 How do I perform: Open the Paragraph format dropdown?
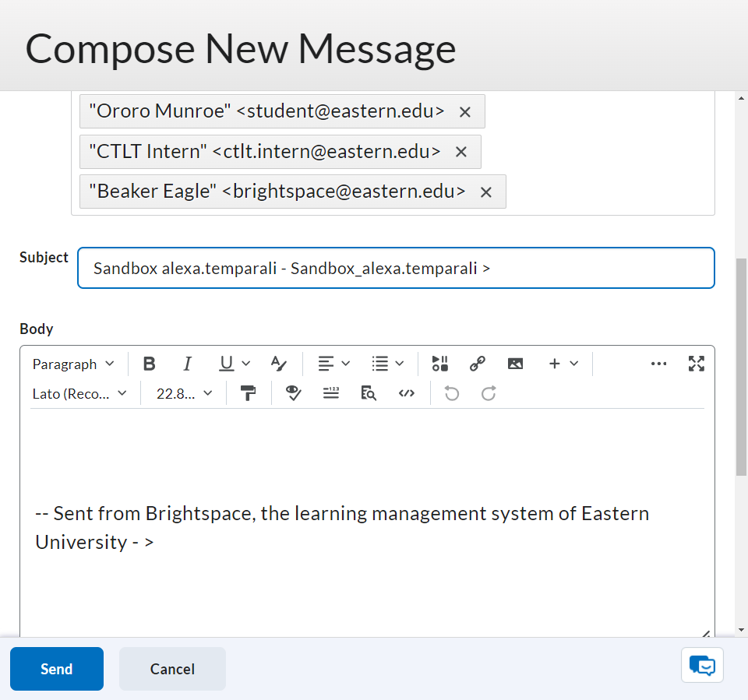(73, 364)
